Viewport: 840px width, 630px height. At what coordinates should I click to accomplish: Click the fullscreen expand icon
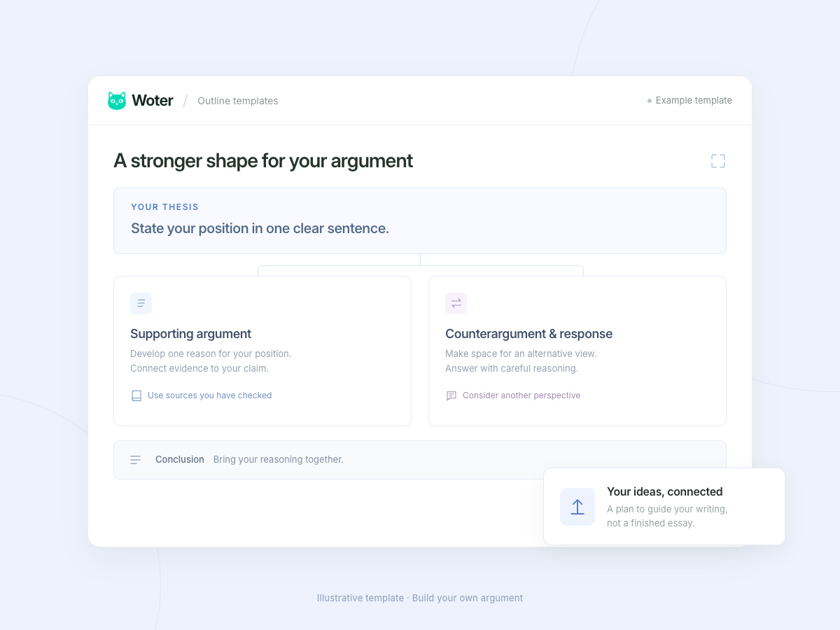718,161
